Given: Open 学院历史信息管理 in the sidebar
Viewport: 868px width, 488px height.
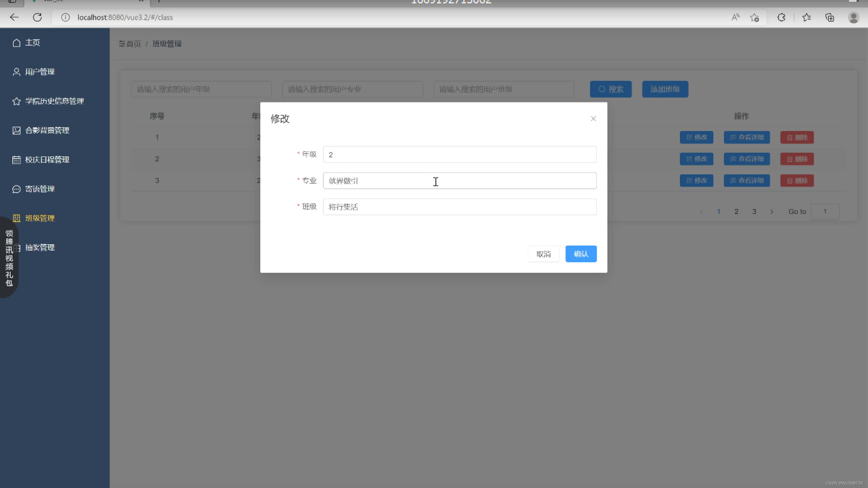Looking at the screenshot, I should pyautogui.click(x=55, y=101).
